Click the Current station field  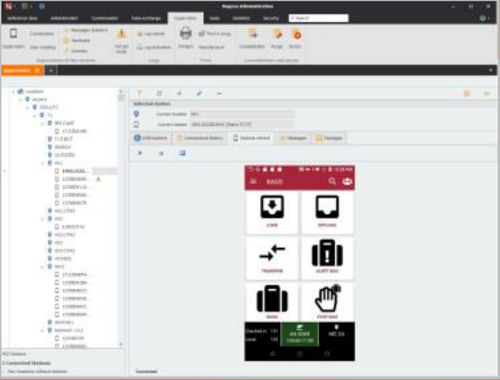tap(242, 124)
